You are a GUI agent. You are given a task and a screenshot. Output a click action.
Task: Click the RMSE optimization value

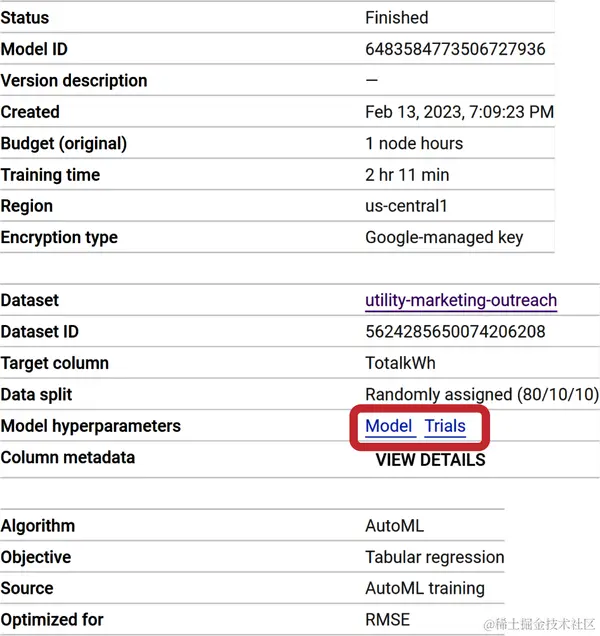click(x=388, y=620)
